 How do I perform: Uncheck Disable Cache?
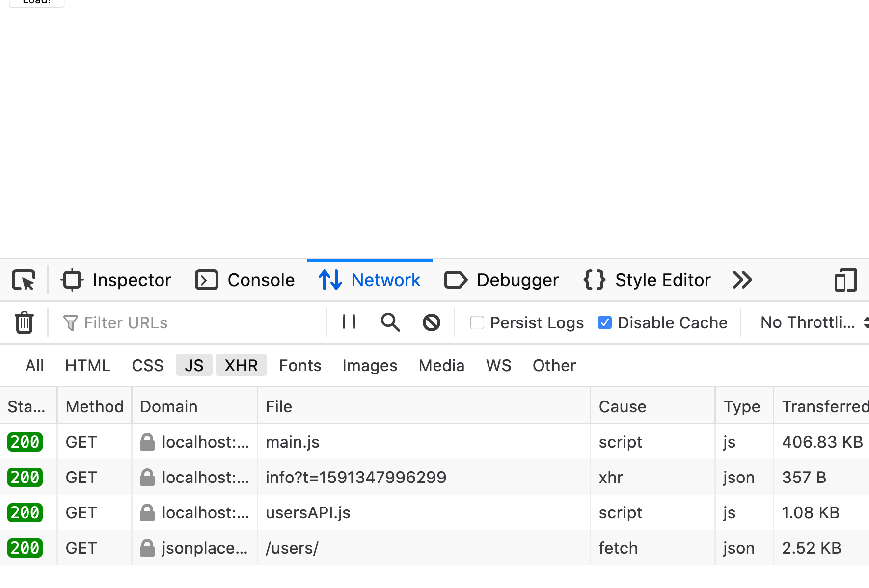pos(605,322)
